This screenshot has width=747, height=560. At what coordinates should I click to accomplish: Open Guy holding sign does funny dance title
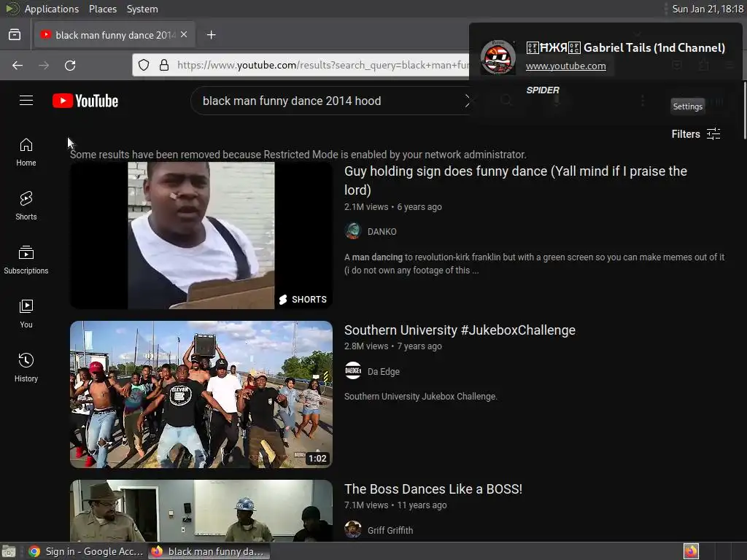tap(516, 181)
